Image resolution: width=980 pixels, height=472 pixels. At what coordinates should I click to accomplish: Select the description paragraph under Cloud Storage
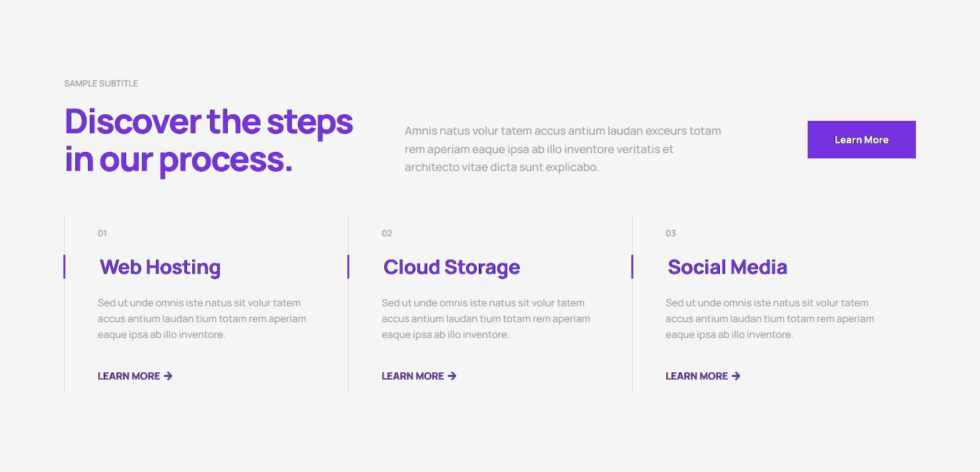486,319
